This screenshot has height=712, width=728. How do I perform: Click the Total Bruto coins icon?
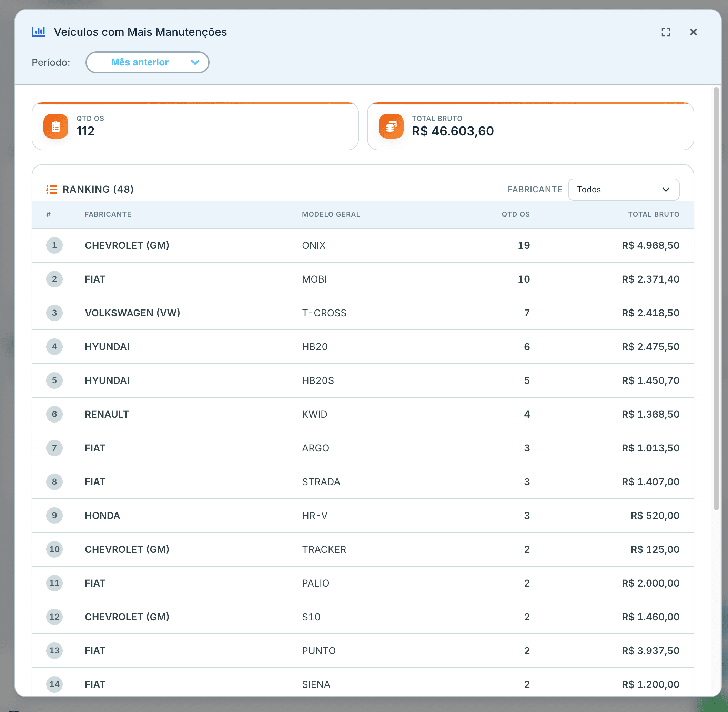coord(391,126)
